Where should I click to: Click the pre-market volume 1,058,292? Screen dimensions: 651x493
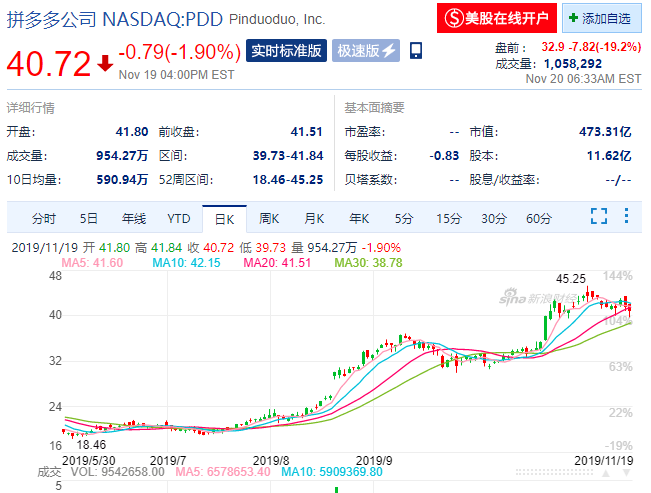pyautogui.click(x=573, y=64)
